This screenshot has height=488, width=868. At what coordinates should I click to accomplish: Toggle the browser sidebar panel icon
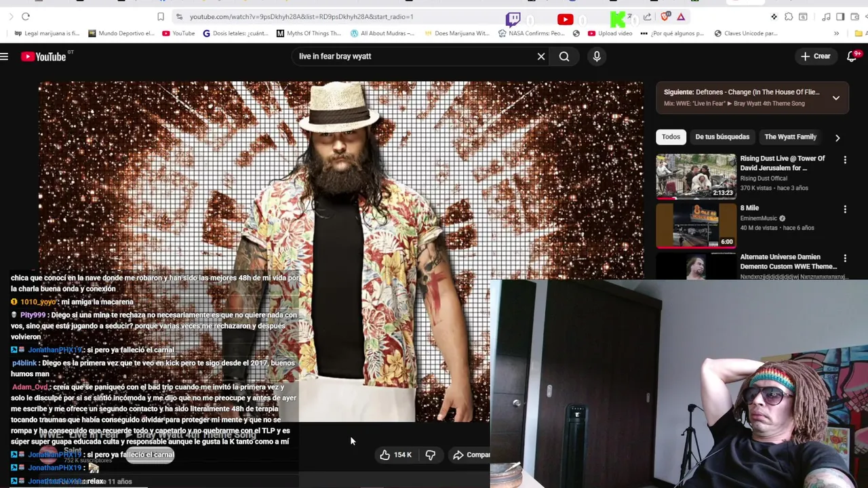(x=840, y=16)
